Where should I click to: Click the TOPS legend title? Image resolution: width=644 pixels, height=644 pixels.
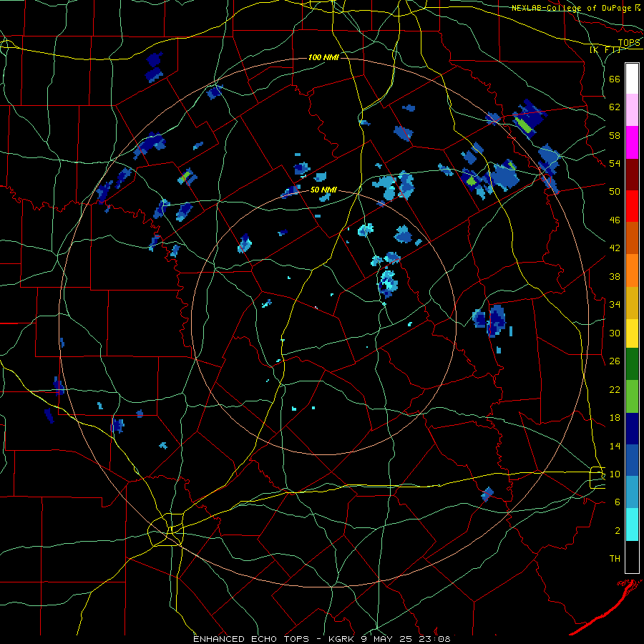[x=629, y=43]
